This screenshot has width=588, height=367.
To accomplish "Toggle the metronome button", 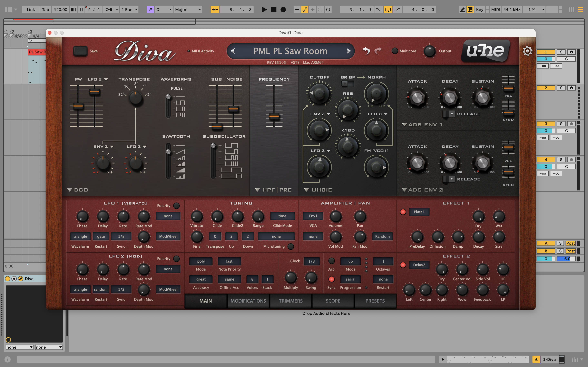I will (x=109, y=10).
